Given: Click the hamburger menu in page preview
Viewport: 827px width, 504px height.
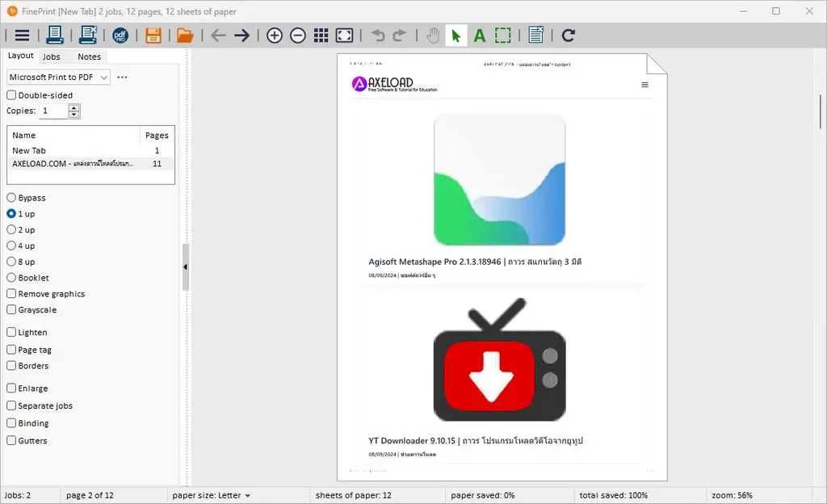Looking at the screenshot, I should click(644, 85).
